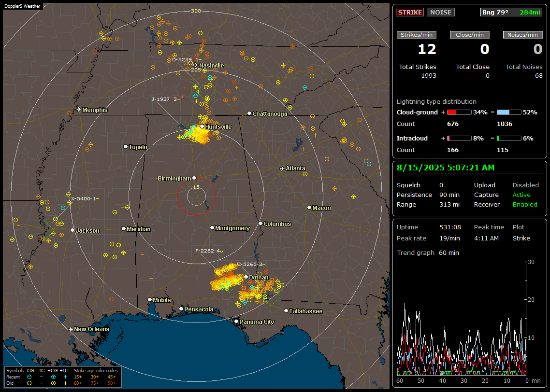Click the Tupelo city marker
550x392 pixels.
coord(126,146)
